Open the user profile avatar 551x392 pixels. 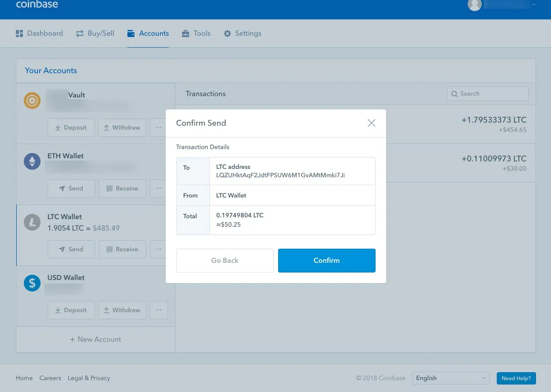pos(474,5)
